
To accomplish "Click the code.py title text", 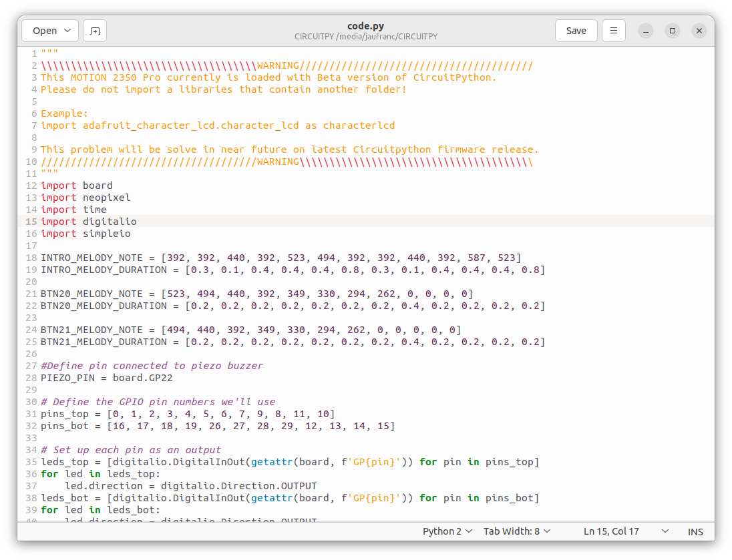I will tap(365, 26).
